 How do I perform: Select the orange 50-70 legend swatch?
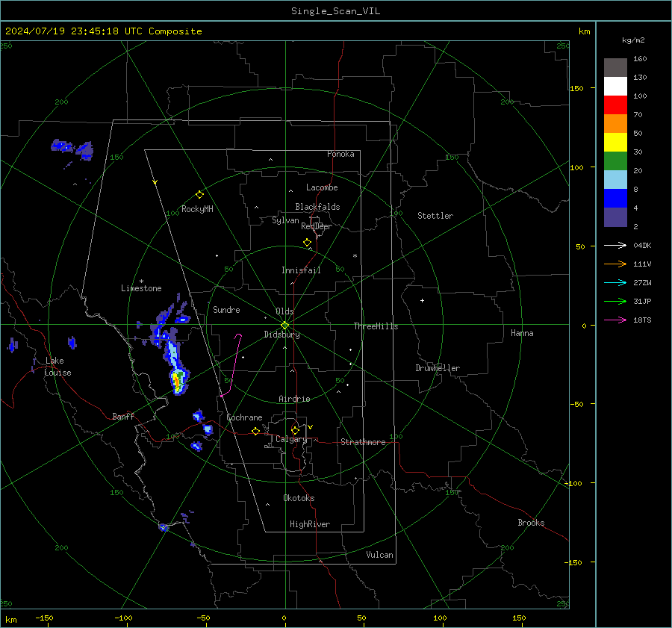tap(615, 124)
